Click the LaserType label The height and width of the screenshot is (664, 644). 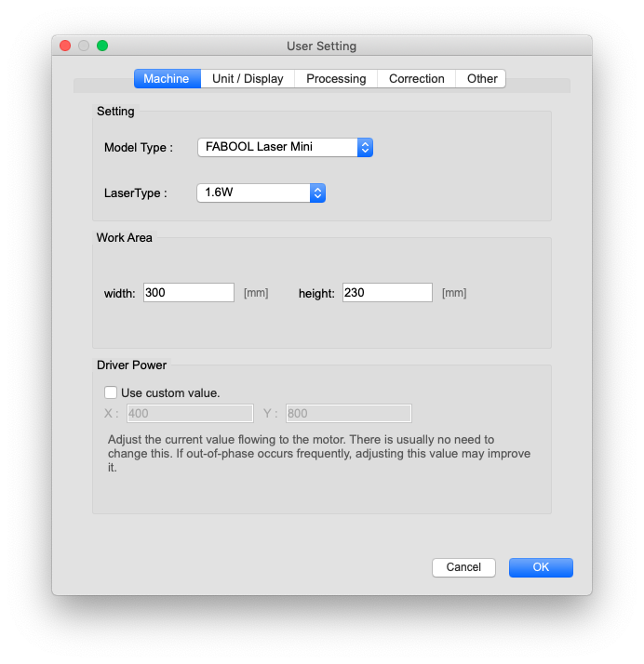(x=136, y=193)
